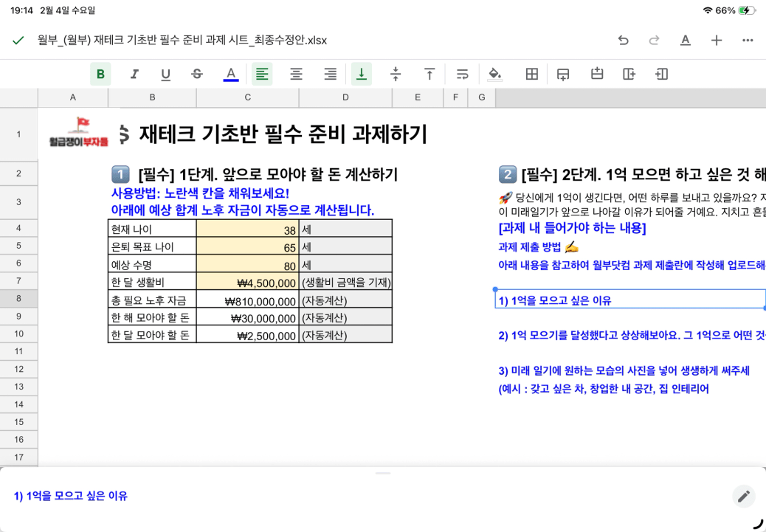The height and width of the screenshot is (532, 766).
Task: Center align the cell text horizontally
Action: coord(296,74)
